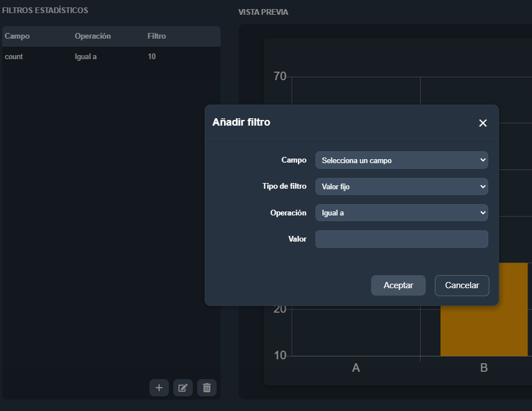Click the B label on chart axis
The image size is (532, 411).
click(484, 368)
